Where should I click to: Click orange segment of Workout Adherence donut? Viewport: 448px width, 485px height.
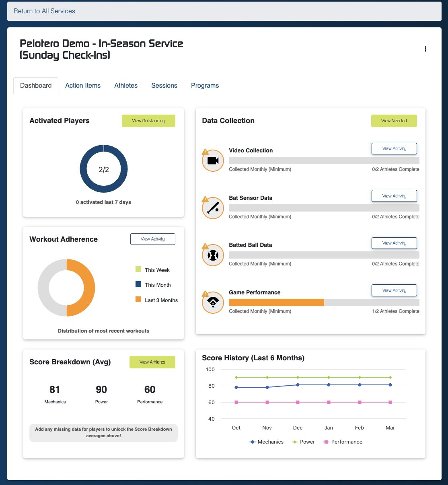pyautogui.click(x=89, y=288)
